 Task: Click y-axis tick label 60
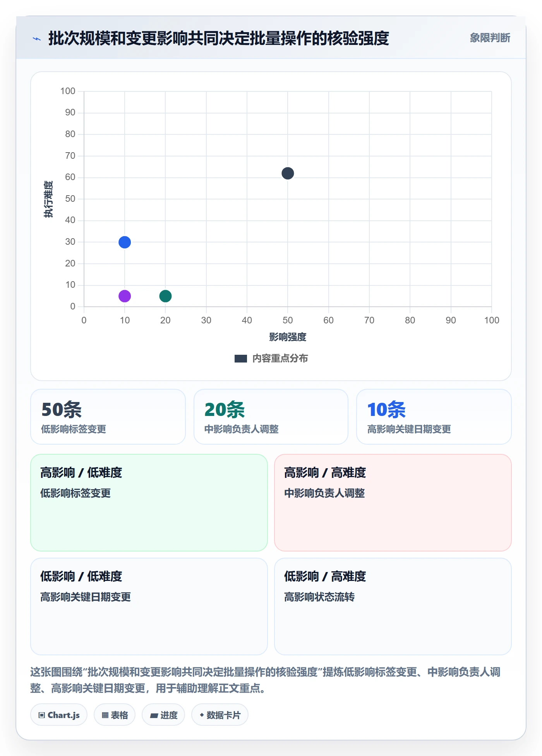click(x=70, y=177)
